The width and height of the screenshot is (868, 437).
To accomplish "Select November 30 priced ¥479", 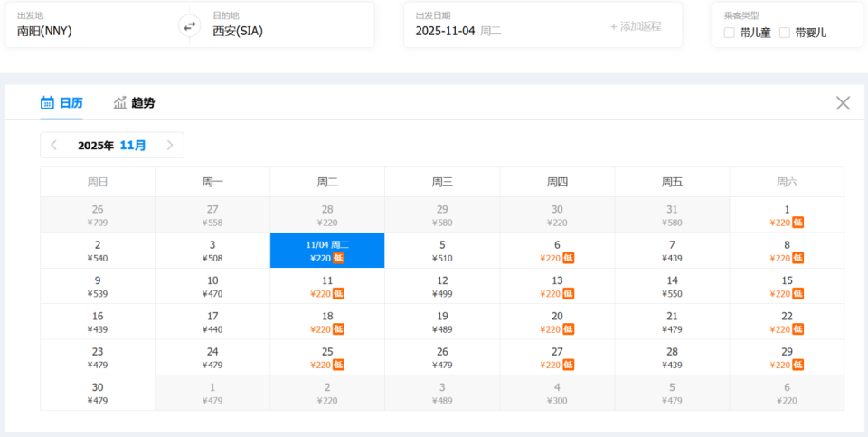I will pyautogui.click(x=98, y=394).
